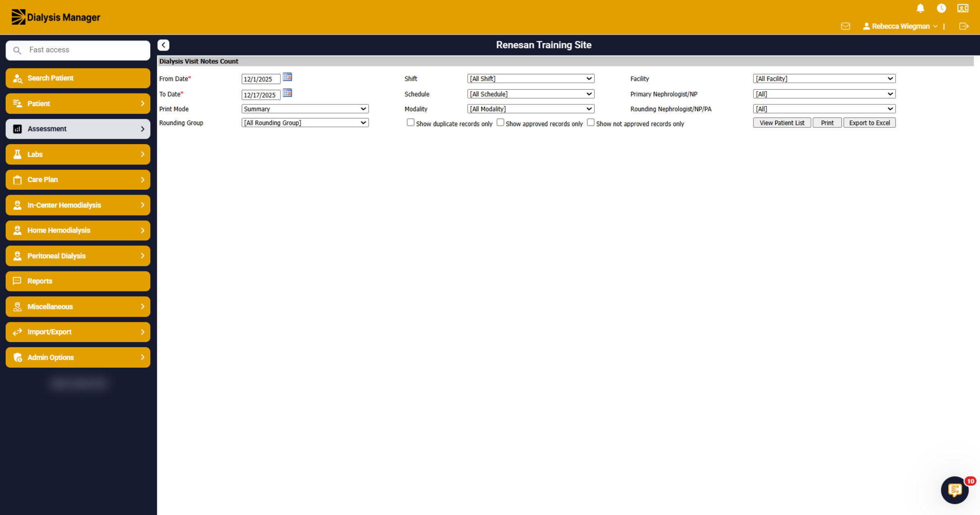Image resolution: width=980 pixels, height=515 pixels.
Task: Open Rounding Nephrologist/NP/PA dropdown
Action: [x=824, y=109]
